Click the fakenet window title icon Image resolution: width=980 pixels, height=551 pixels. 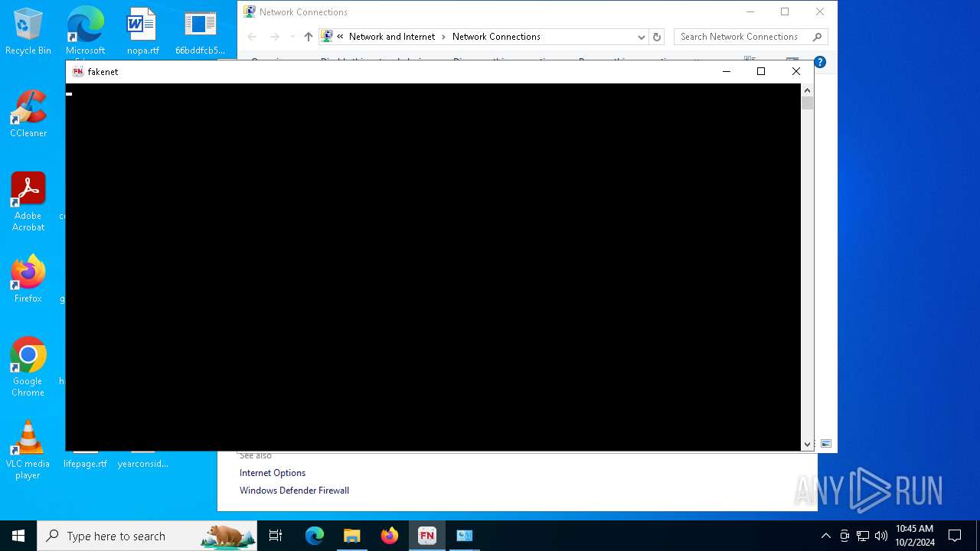tap(77, 71)
